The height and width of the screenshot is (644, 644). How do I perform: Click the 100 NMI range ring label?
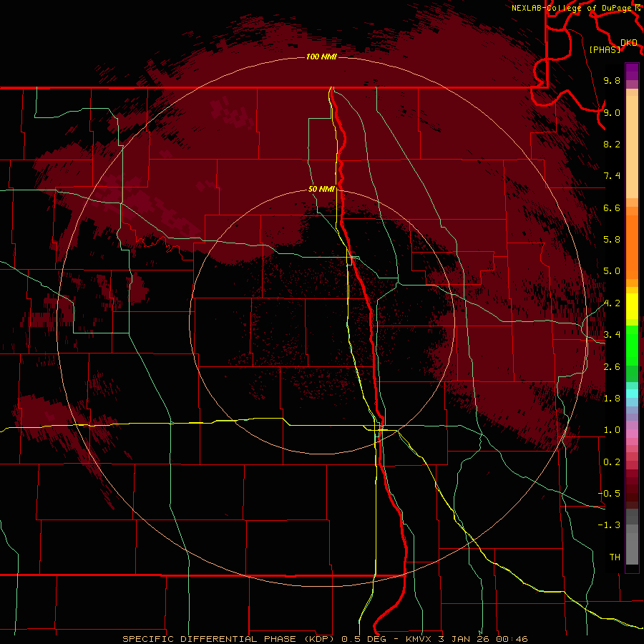[321, 57]
